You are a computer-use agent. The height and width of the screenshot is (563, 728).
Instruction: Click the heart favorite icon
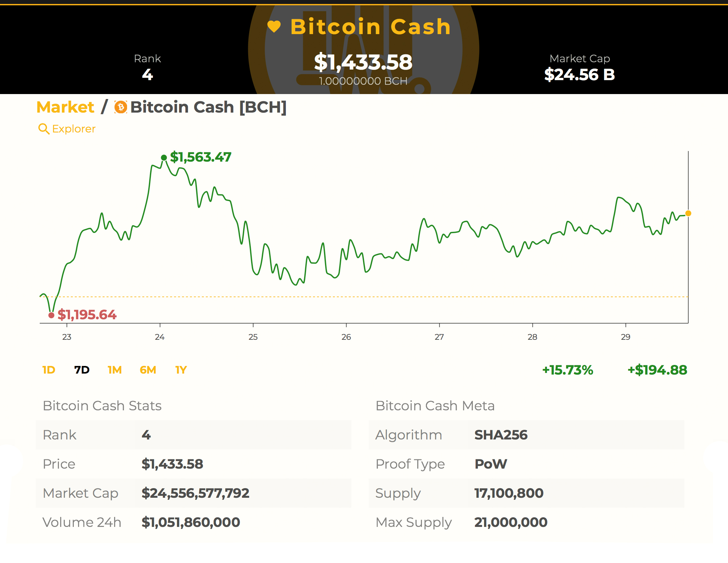pos(274,27)
